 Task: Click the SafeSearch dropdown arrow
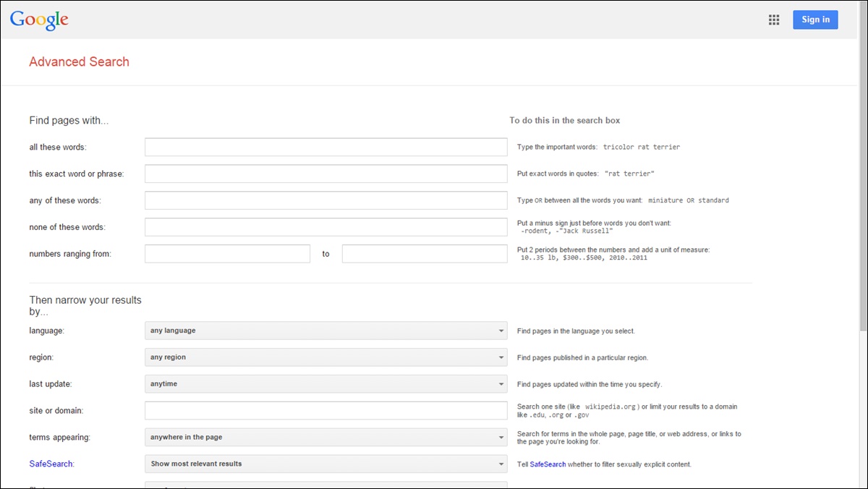pyautogui.click(x=501, y=464)
